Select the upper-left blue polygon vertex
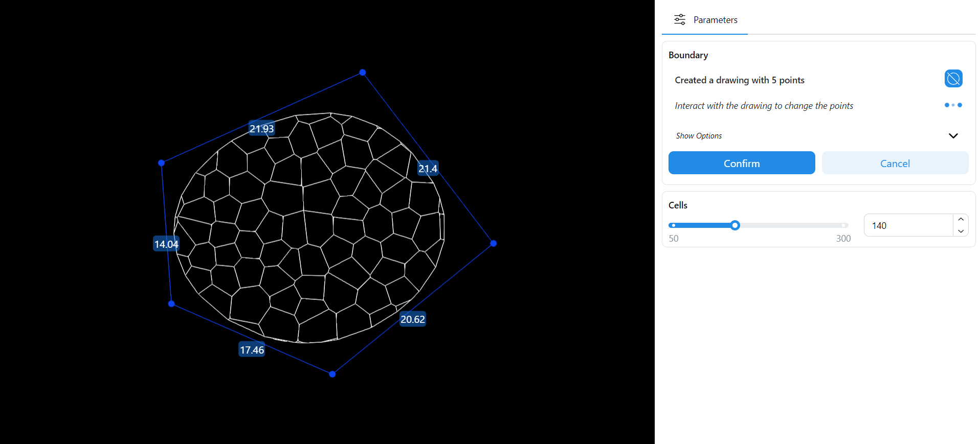Viewport: 980px width, 444px height. click(x=162, y=163)
